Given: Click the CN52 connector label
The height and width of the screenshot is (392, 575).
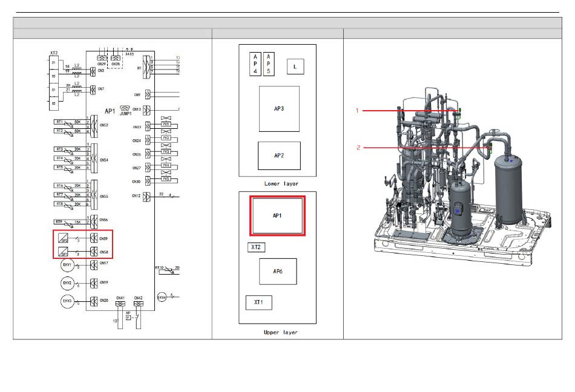Looking at the screenshot, I should point(103,125).
